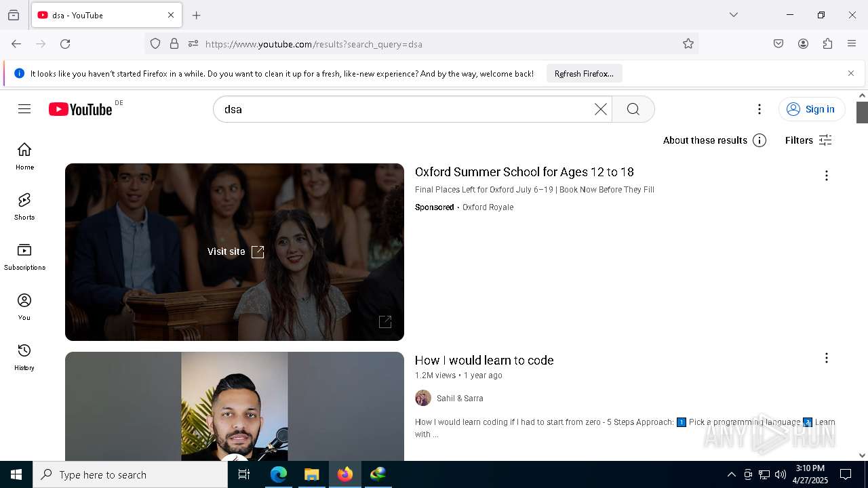Click the Windows taskbar search box
This screenshot has height=488, width=868.
[130, 474]
